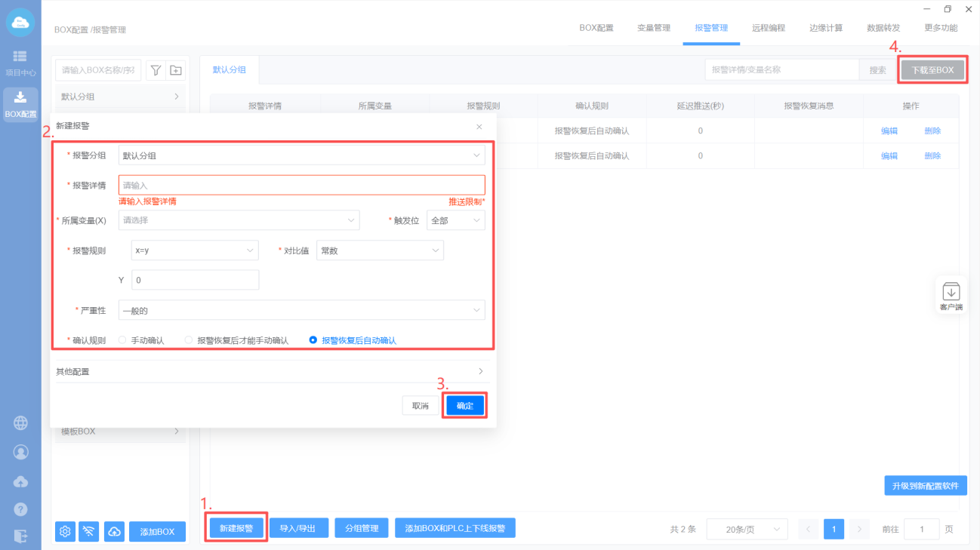Click the globe icon in the sidebar
Screen dimensions: 980x550
coord(21,423)
